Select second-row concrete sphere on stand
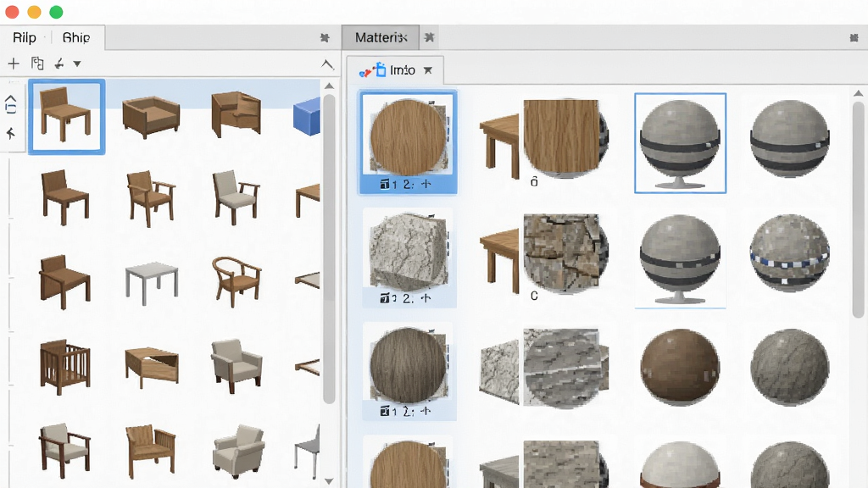 (x=680, y=259)
